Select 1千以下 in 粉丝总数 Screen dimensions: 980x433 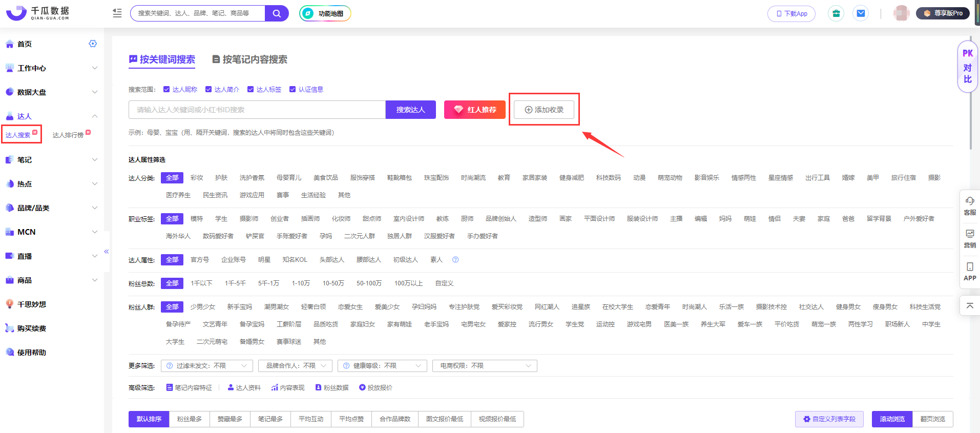tap(201, 283)
